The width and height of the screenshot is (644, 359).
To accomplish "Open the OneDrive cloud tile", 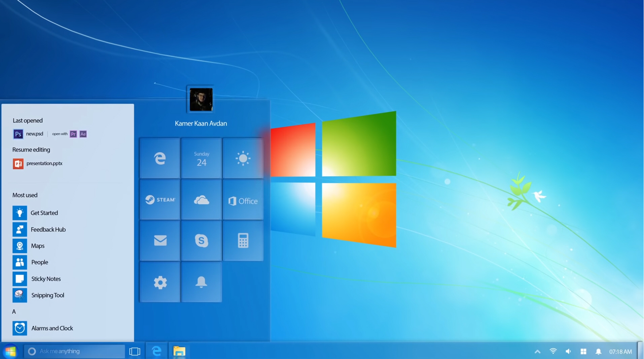I will coord(201,200).
